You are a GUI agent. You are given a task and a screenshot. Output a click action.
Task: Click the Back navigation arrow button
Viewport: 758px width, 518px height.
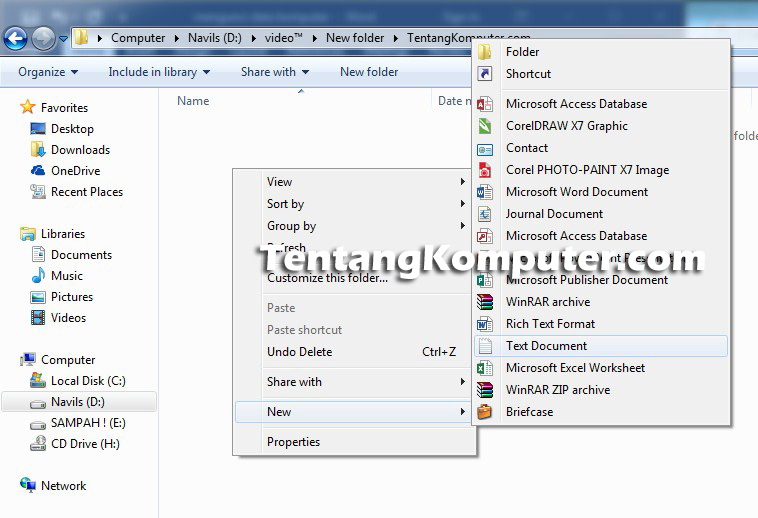[x=15, y=38]
